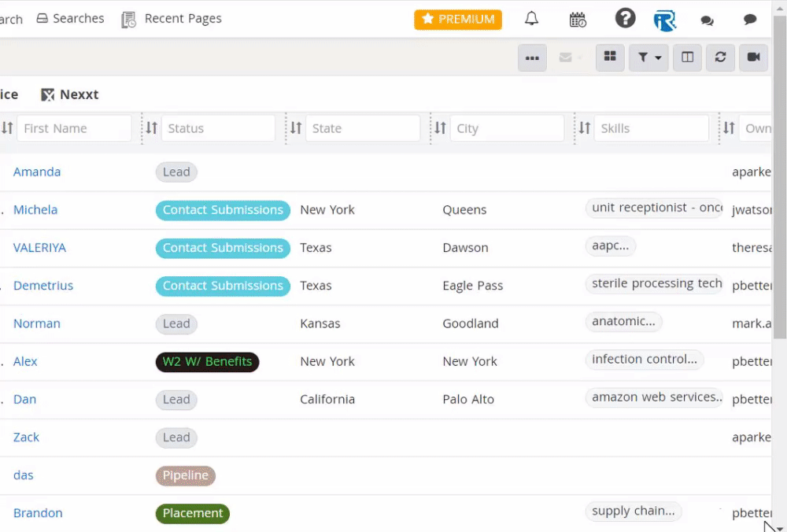
Task: Open Amanda's contact record
Action: [x=37, y=172]
